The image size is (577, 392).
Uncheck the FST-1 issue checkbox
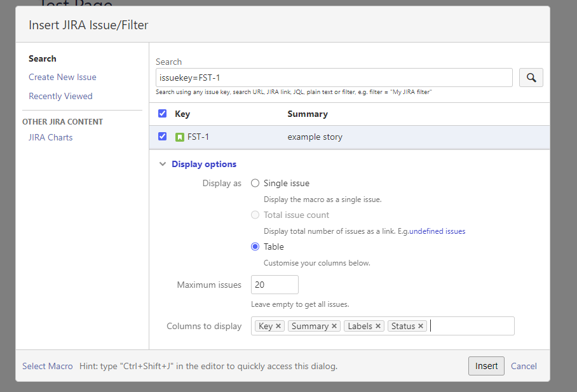coord(162,137)
